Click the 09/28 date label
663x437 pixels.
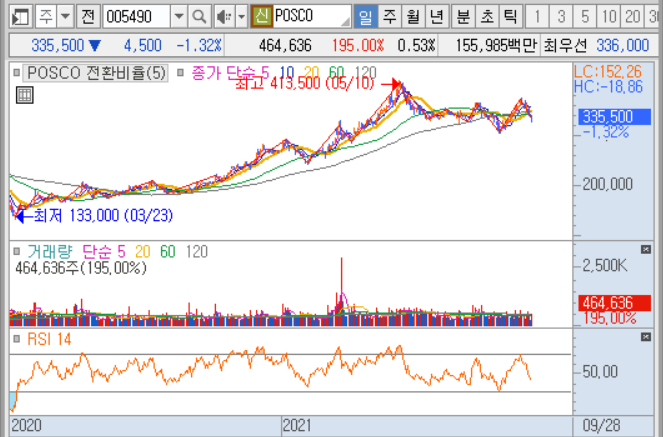(601, 426)
